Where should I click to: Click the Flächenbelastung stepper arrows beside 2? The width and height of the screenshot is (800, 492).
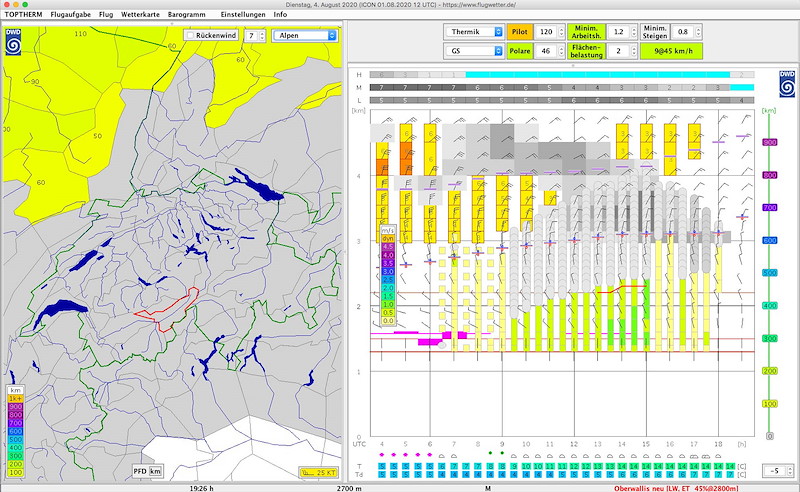634,51
